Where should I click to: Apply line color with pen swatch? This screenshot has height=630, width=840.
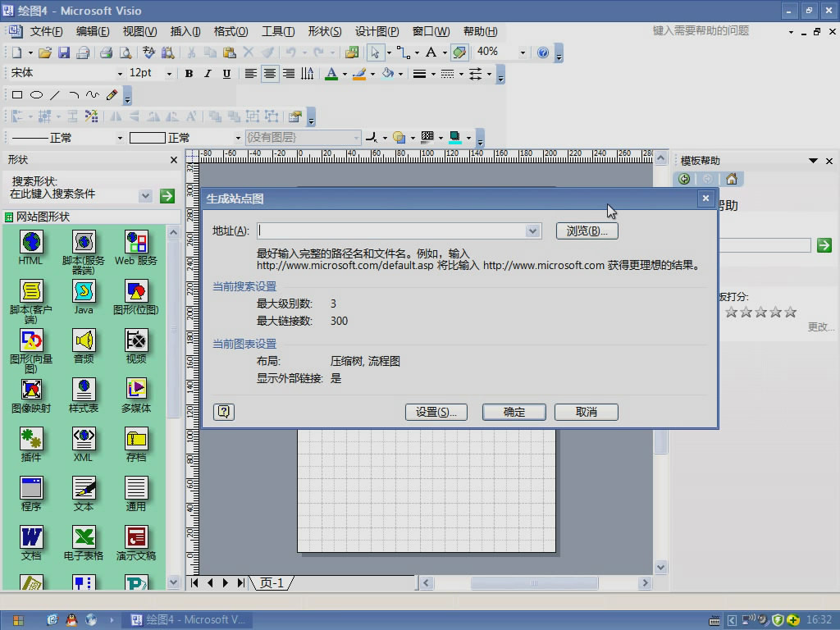359,74
